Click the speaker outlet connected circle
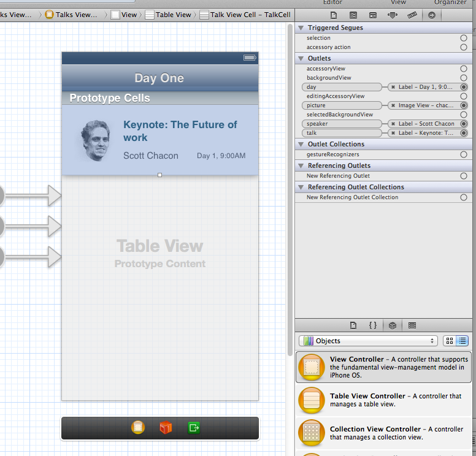This screenshot has width=476, height=456. [464, 124]
